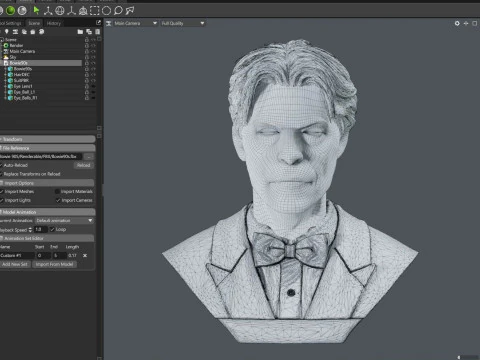The height and width of the screenshot is (360, 480).
Task: Add a turntable with the round icon
Action: click(x=41, y=32)
